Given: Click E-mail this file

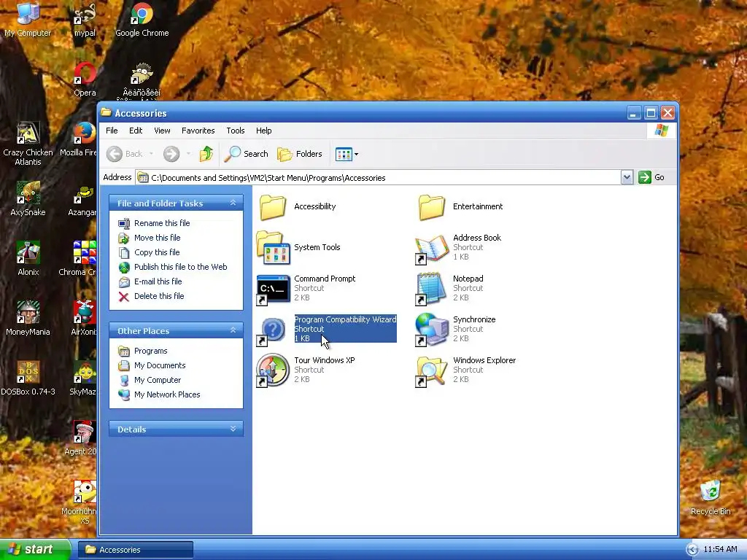Looking at the screenshot, I should click(x=150, y=281).
